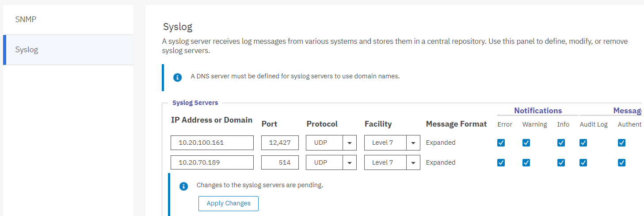Screen dimensions: 644x216
Task: Uncheck Warning checkbox for 10.20.70.189 server
Action: (x=526, y=162)
